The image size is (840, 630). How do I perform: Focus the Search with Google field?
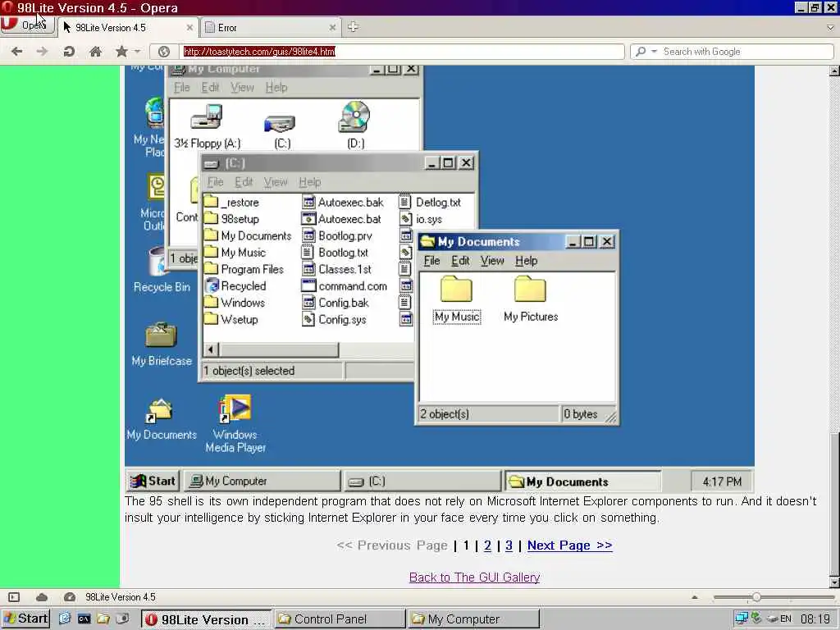coord(746,52)
